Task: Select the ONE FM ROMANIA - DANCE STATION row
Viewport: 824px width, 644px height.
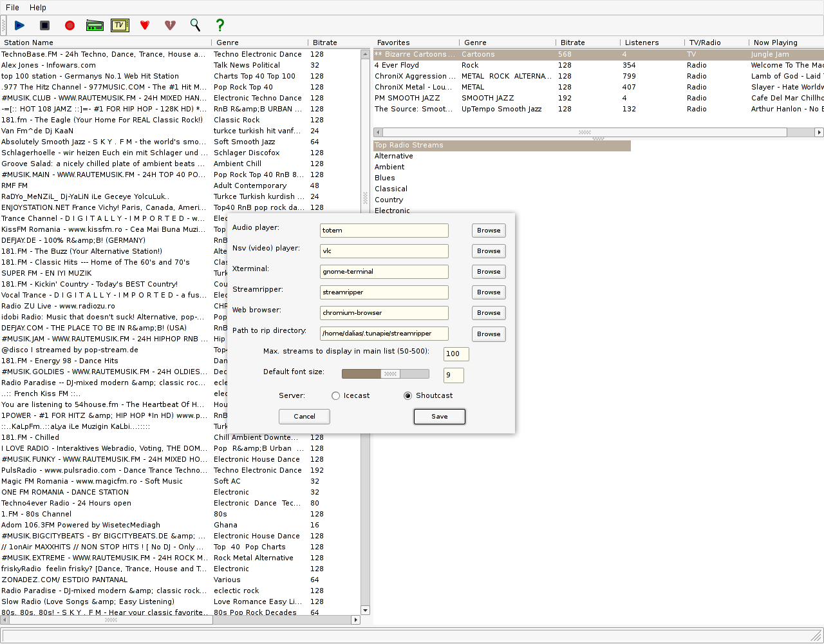Action: coord(180,493)
